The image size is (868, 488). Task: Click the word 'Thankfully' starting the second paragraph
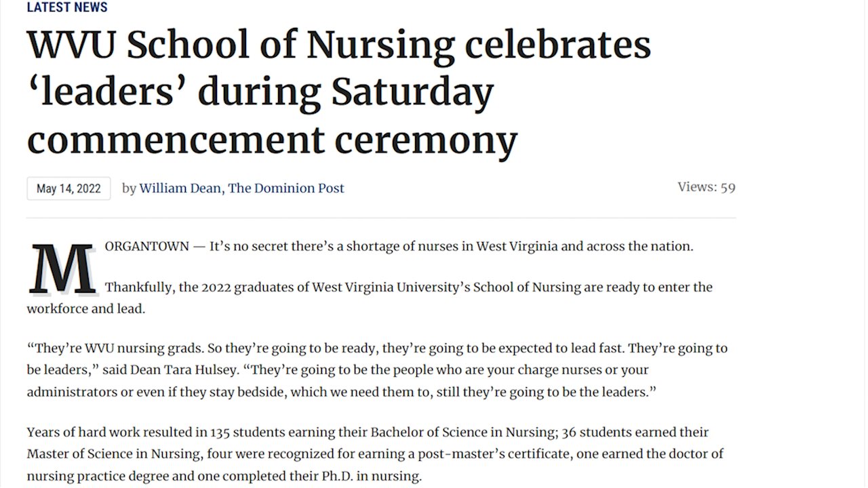tap(138, 287)
